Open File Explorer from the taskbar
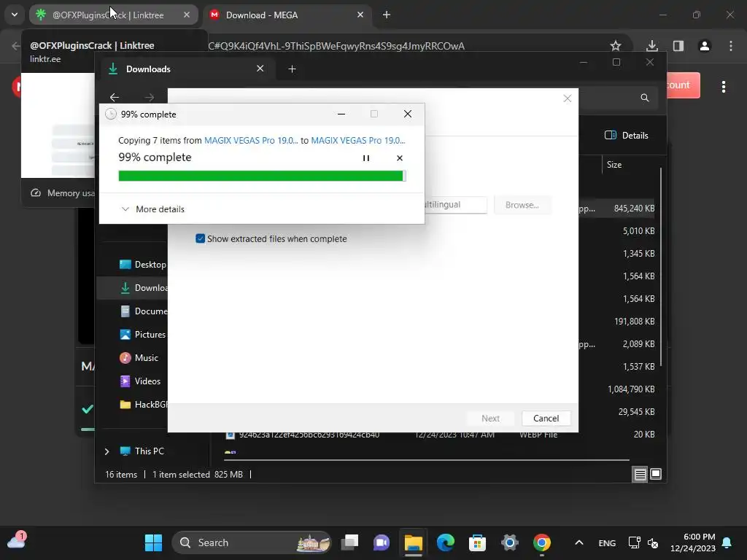 coord(414,542)
